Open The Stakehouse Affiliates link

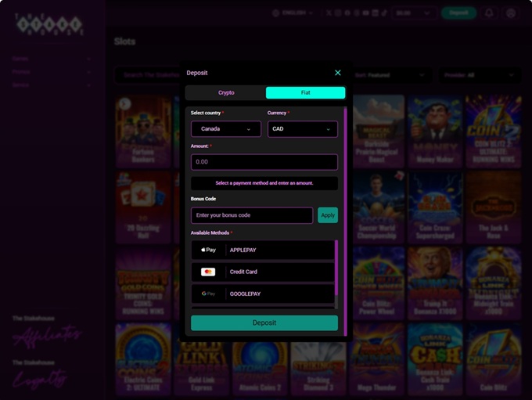tap(47, 331)
